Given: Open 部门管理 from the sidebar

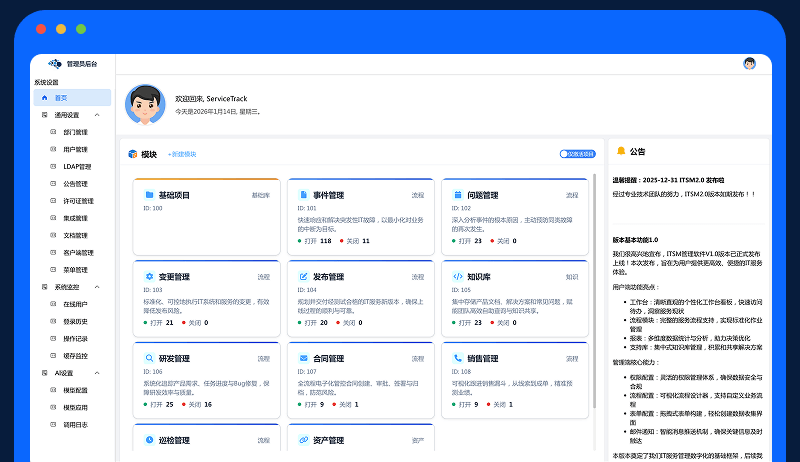Looking at the screenshot, I should [75, 132].
